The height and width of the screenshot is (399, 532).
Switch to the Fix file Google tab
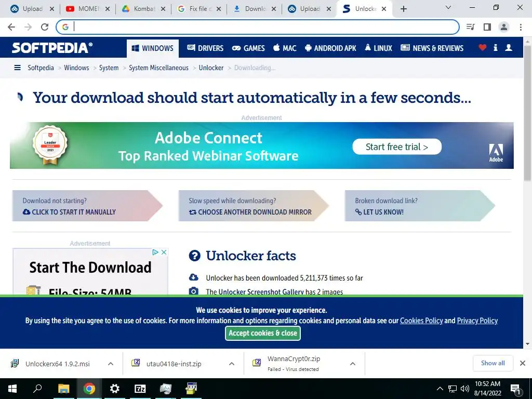pos(199,9)
